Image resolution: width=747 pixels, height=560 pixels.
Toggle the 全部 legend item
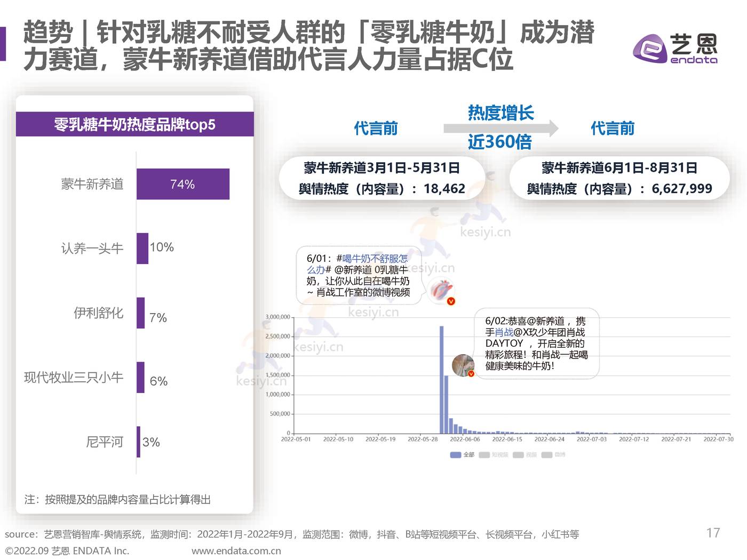pos(462,455)
